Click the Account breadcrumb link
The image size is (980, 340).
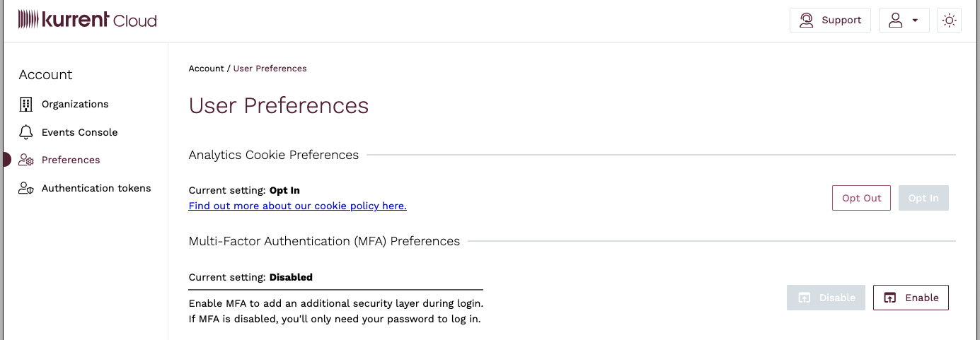[x=206, y=69]
